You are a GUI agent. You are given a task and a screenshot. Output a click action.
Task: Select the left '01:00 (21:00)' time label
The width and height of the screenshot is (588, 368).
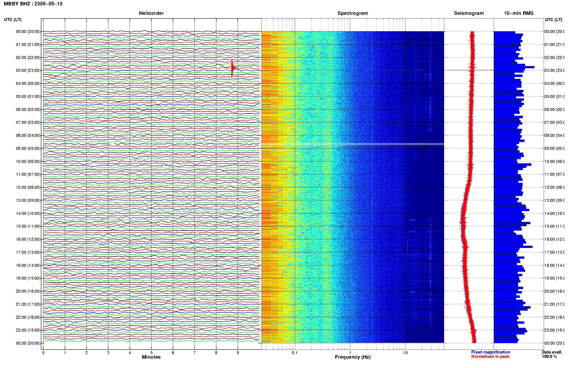28,44
